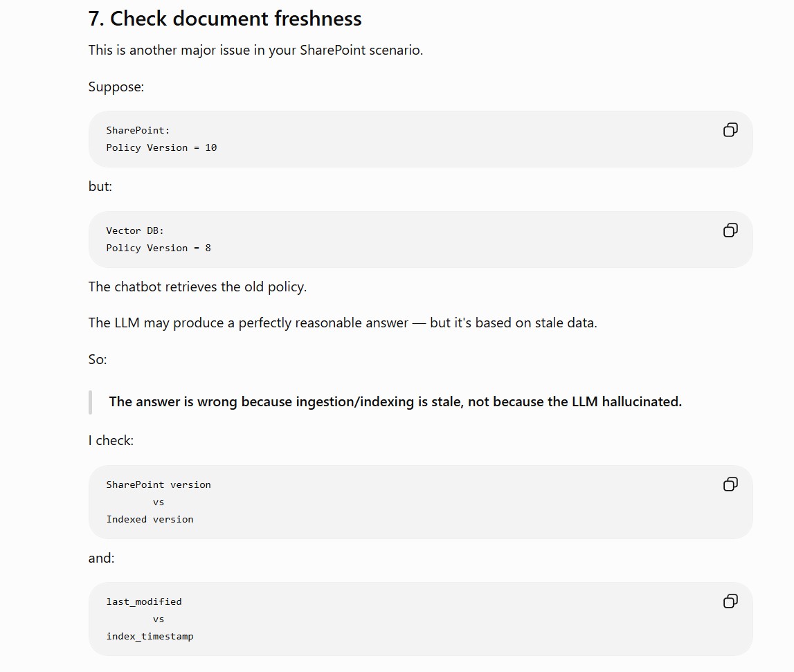Image resolution: width=794 pixels, height=672 pixels.
Task: Copy the Vector DB Policy Version code
Action: (730, 230)
